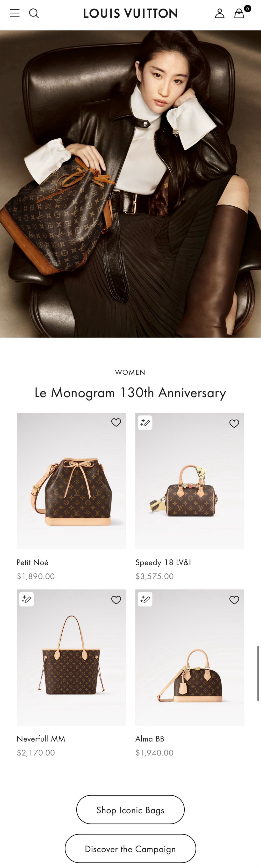This screenshot has height=868, width=261.
Task: Toggle wishlist heart for Speedy 18 LV&I
Action: 234,423
